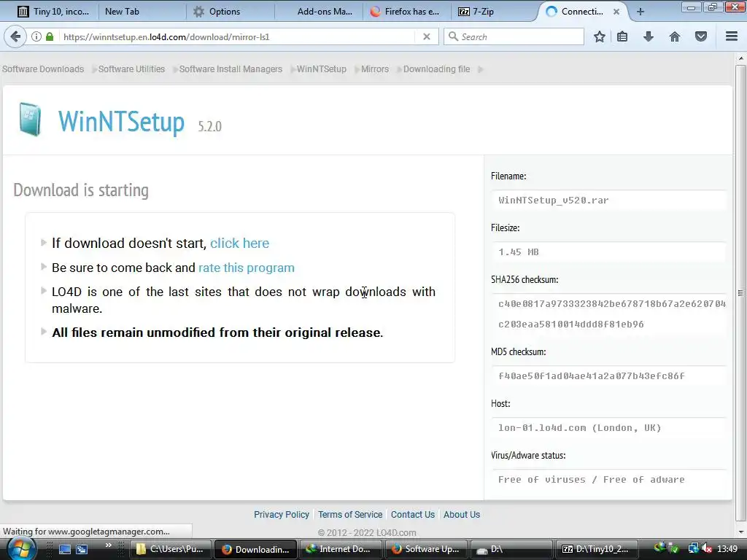Go to WinNTSetup breadcrumb
This screenshot has width=747, height=560.
point(322,69)
